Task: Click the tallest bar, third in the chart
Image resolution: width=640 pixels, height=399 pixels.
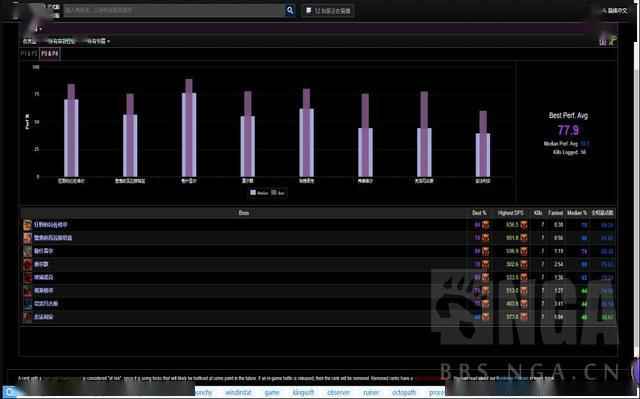Action: (x=189, y=128)
